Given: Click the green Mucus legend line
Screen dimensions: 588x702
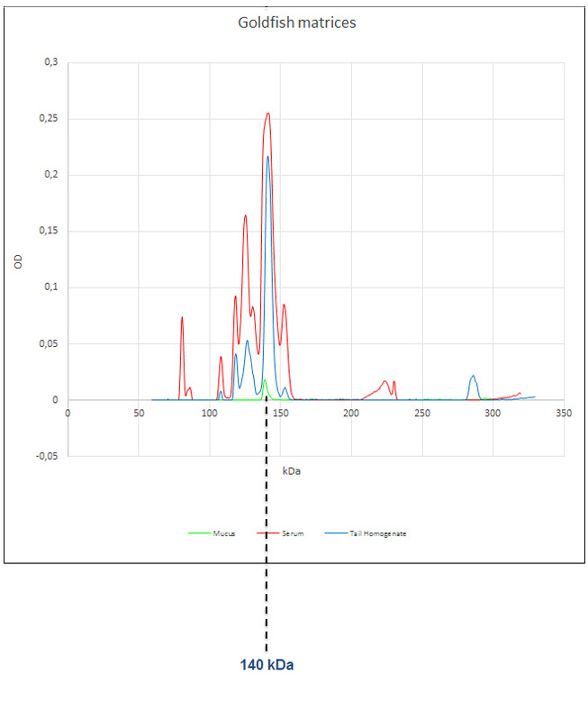Looking at the screenshot, I should pyautogui.click(x=204, y=533).
